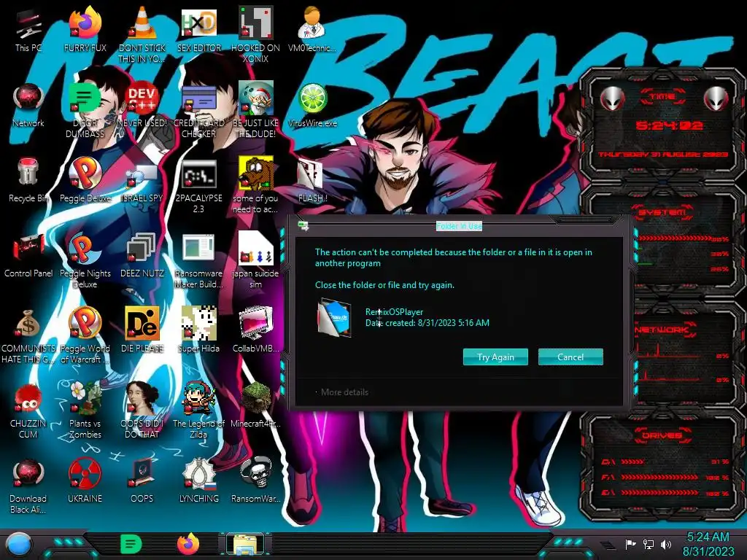The height and width of the screenshot is (560, 747).
Task: Click the C:\ drive usage bar
Action: (632, 462)
